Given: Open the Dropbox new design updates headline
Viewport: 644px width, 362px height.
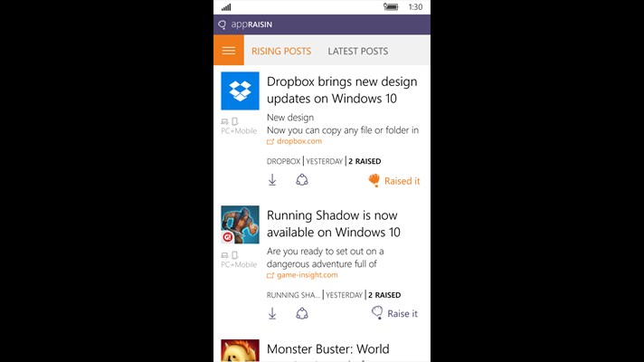Looking at the screenshot, I should tap(342, 90).
